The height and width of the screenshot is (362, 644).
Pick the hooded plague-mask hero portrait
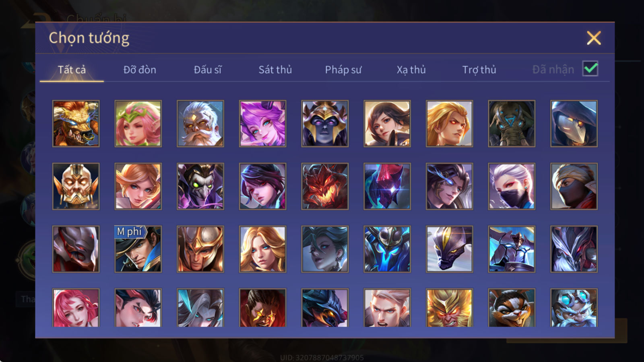[x=574, y=123]
